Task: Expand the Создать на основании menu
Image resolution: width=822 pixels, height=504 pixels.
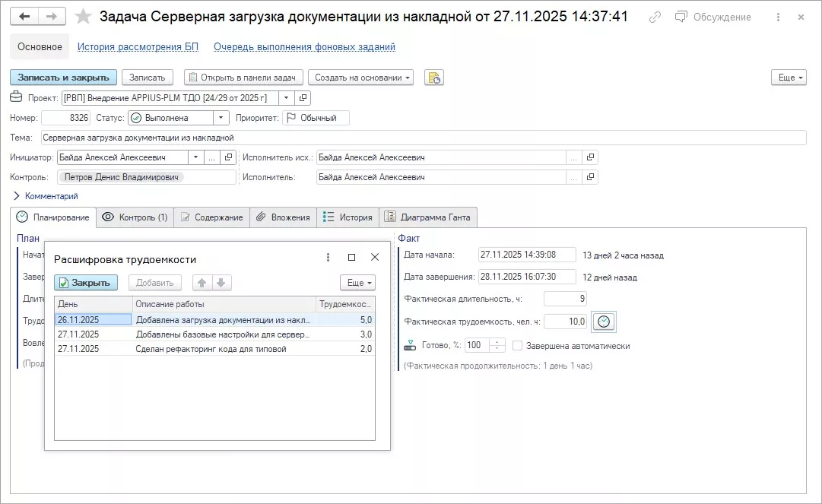Action: [x=360, y=78]
